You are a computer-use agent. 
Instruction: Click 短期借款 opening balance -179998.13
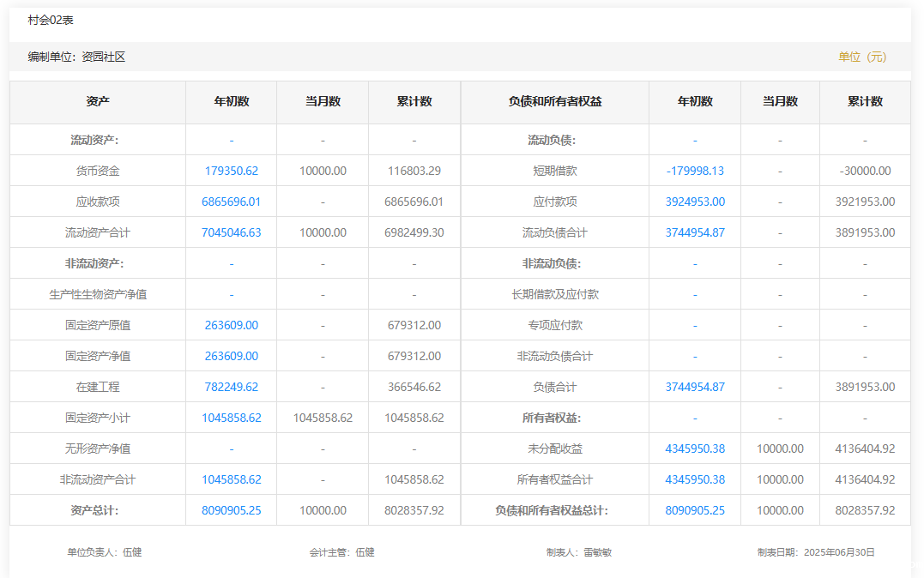click(x=694, y=171)
